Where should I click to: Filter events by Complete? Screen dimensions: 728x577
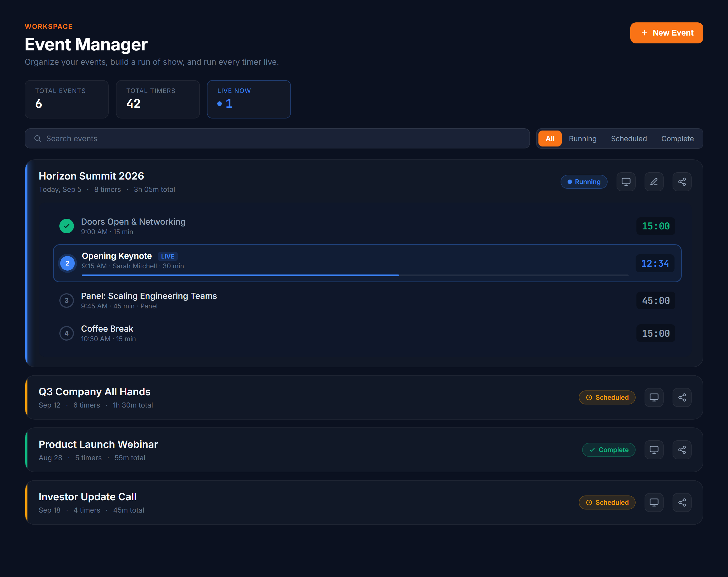677,138
